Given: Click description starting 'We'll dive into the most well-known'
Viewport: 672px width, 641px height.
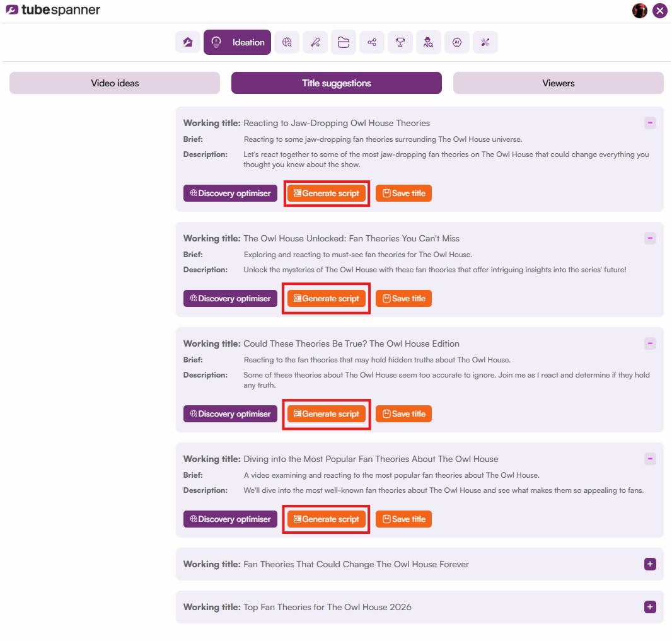Looking at the screenshot, I should [x=444, y=490].
